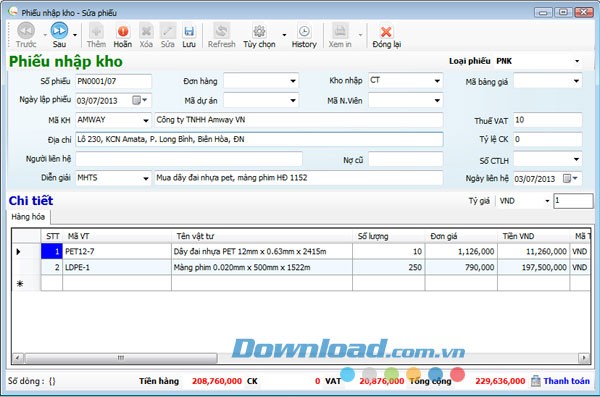Click the new row asterisk marker
The height and width of the screenshot is (397, 600).
click(20, 283)
